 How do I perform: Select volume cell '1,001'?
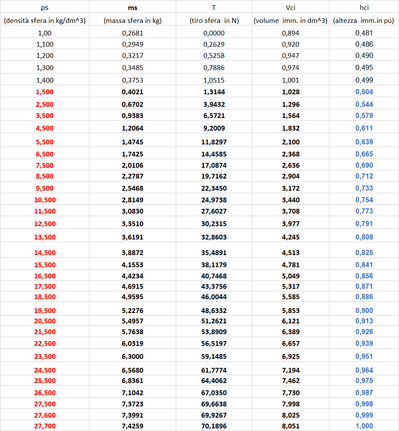[291, 80]
